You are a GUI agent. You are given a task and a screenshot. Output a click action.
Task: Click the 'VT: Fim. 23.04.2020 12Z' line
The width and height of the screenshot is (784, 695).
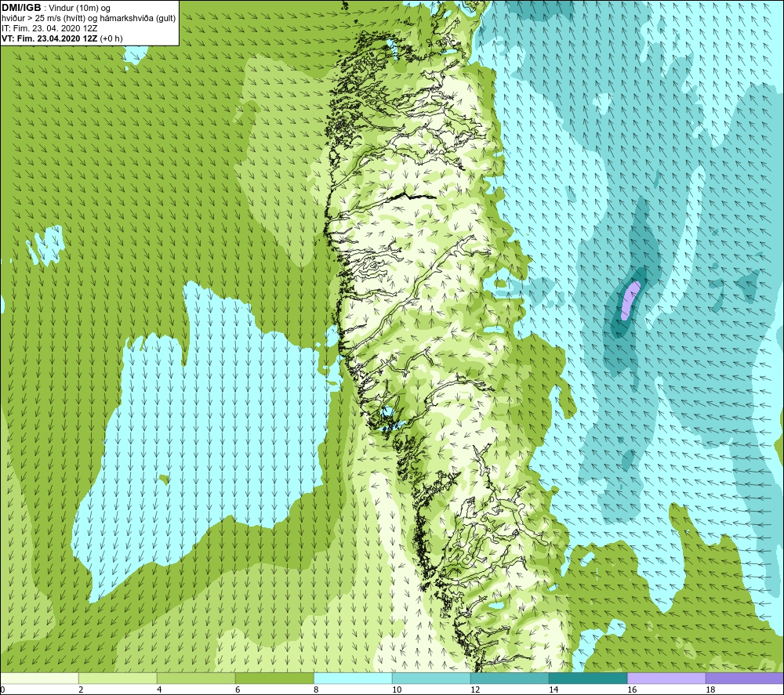(49, 38)
